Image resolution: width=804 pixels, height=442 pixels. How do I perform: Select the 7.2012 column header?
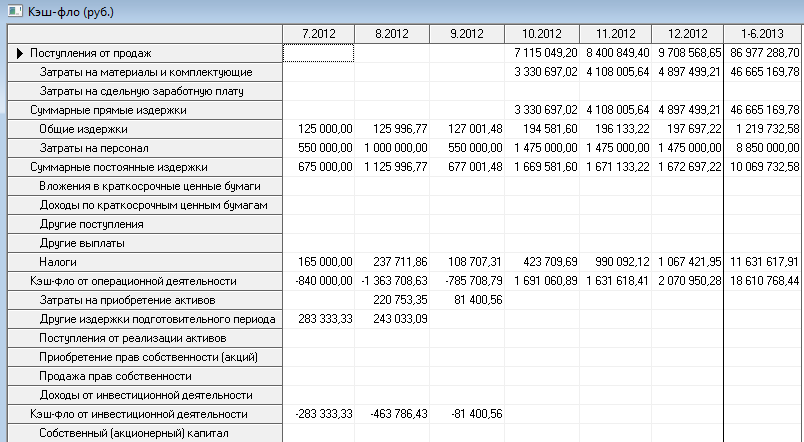click(318, 34)
